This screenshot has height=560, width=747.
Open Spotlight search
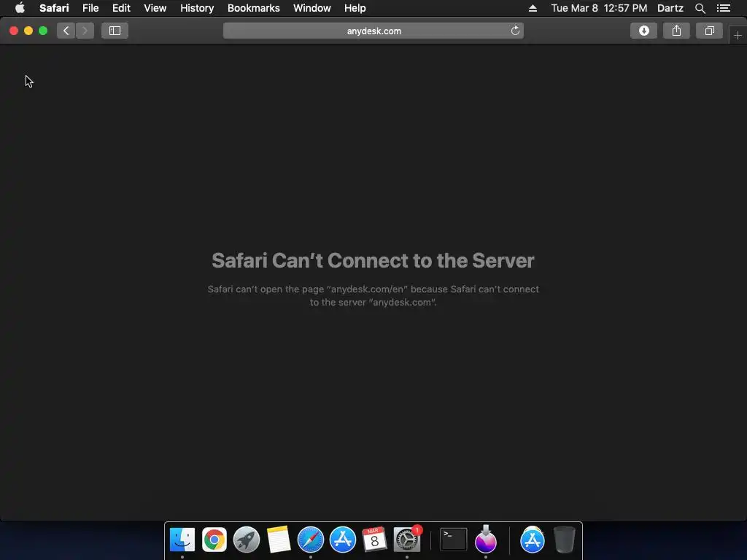[700, 8]
